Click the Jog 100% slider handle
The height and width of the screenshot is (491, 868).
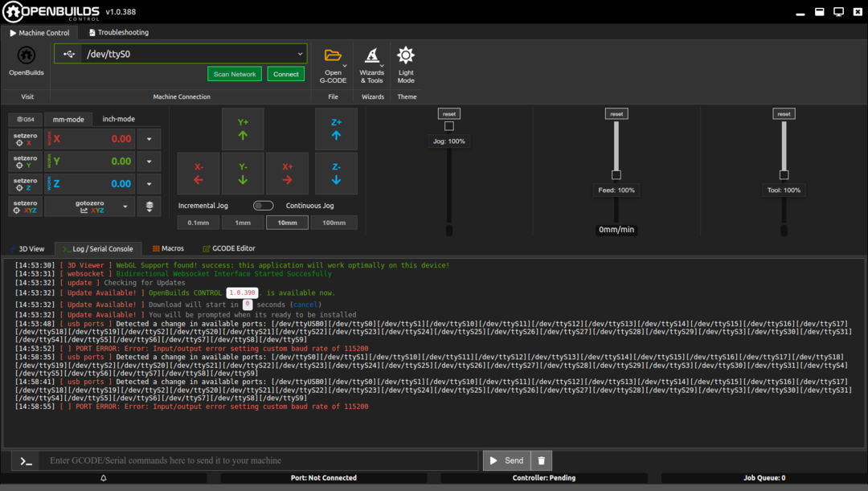pyautogui.click(x=449, y=126)
